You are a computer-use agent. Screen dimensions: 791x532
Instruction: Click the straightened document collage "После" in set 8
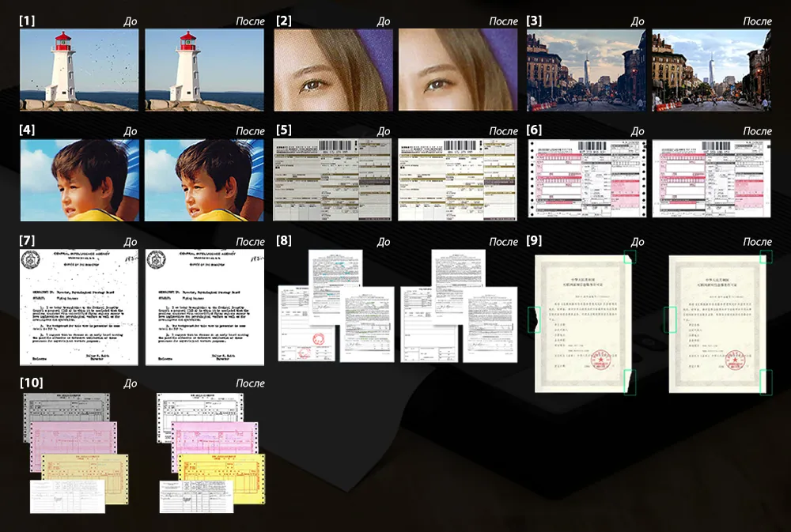(x=459, y=307)
